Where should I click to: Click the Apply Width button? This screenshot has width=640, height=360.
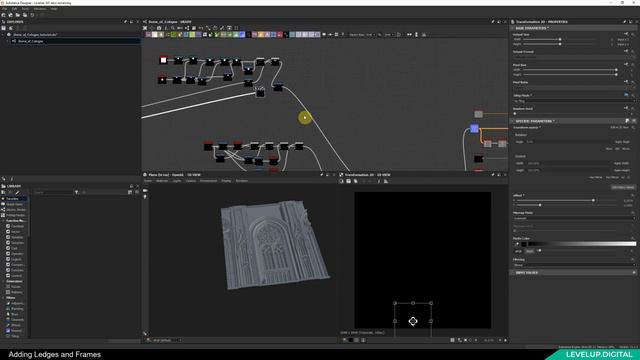pyautogui.click(x=622, y=163)
